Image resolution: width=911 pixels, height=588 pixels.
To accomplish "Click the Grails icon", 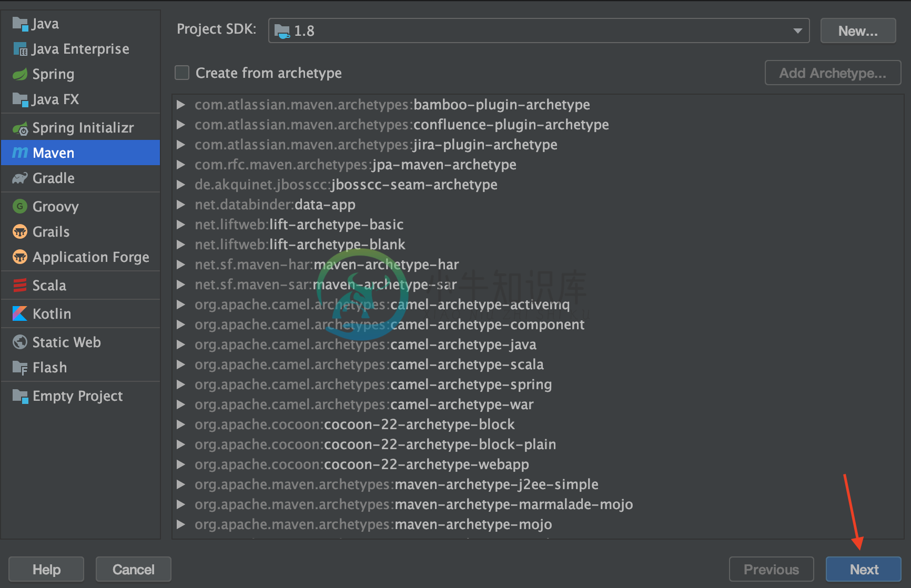I will click(x=20, y=231).
